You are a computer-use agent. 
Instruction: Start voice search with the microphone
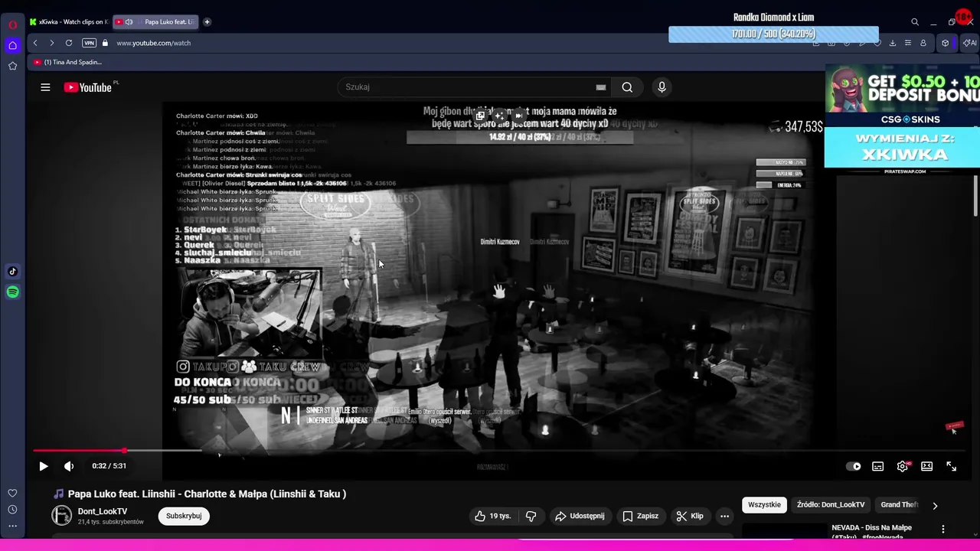click(661, 87)
